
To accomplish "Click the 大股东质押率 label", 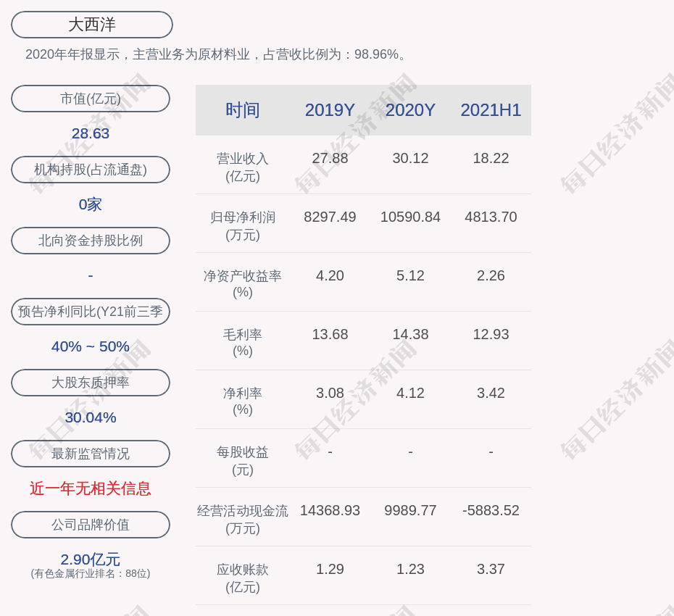I will point(91,383).
